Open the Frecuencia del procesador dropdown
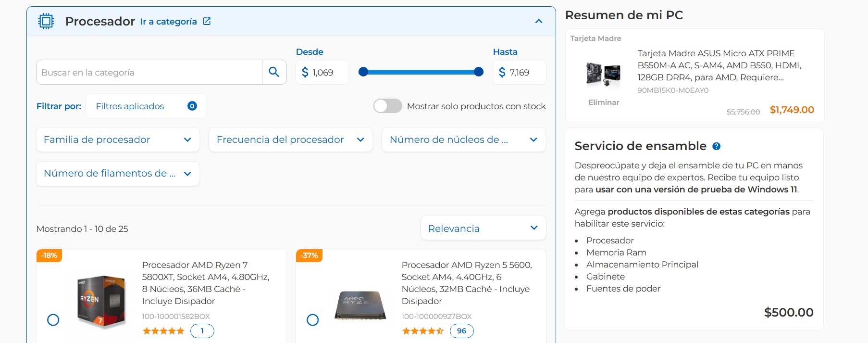The image size is (868, 343). [290, 140]
